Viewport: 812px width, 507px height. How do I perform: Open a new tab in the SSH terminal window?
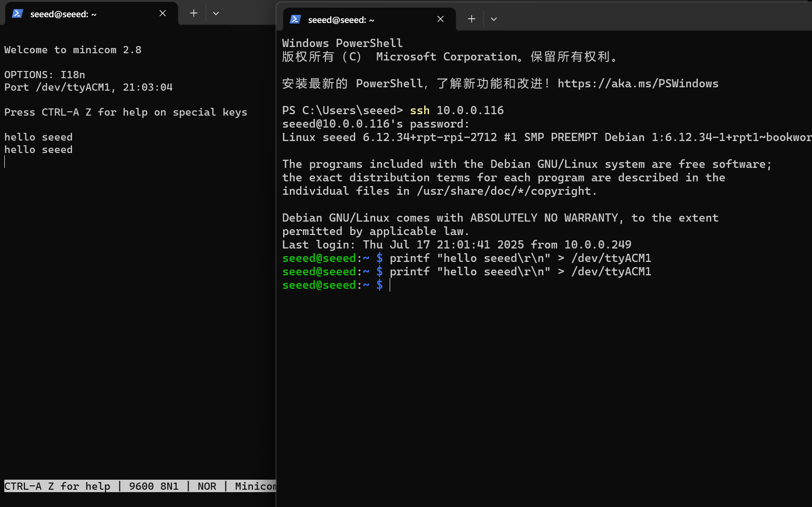click(471, 19)
